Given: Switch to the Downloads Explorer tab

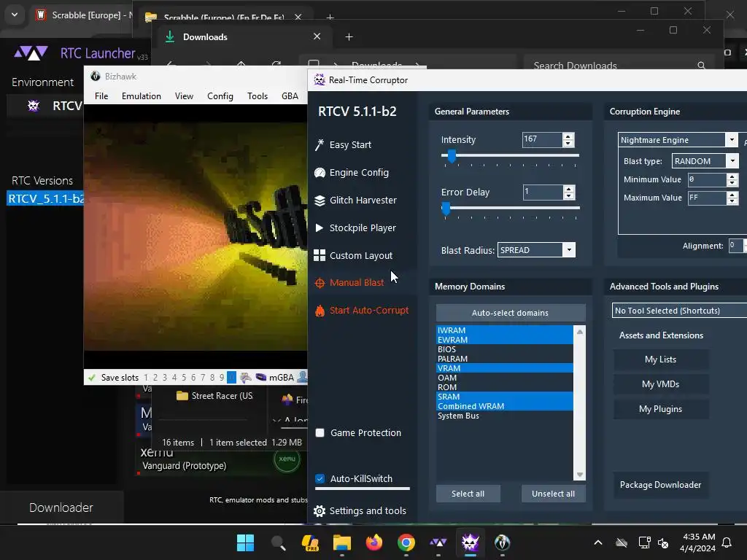Looking at the screenshot, I should pyautogui.click(x=241, y=37).
